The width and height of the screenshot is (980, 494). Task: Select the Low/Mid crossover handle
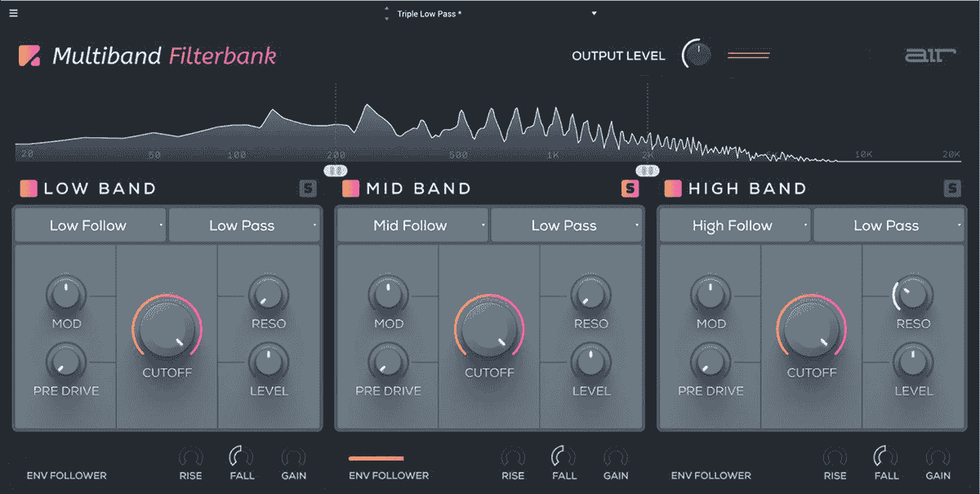pyautogui.click(x=336, y=171)
